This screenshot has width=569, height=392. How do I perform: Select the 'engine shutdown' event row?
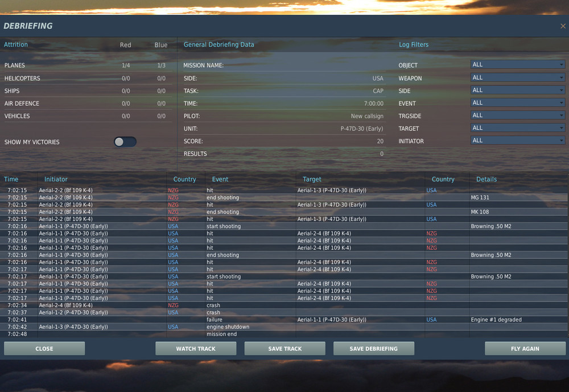pos(284,327)
